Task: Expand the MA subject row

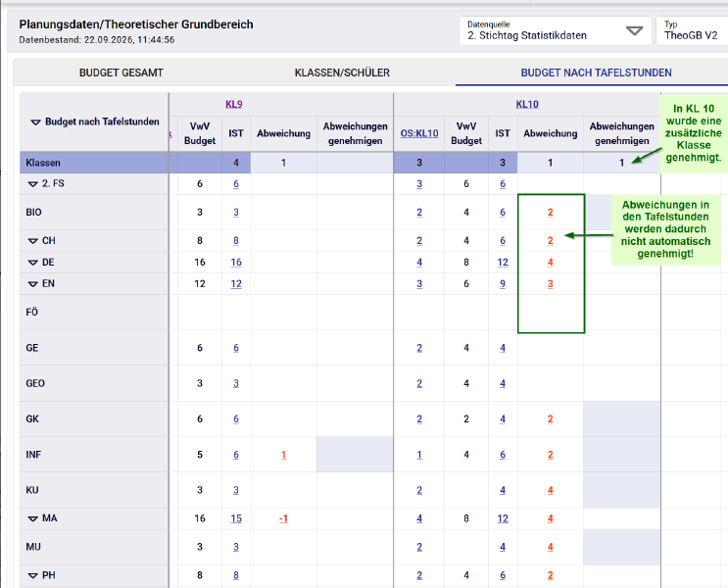Action: click(33, 518)
